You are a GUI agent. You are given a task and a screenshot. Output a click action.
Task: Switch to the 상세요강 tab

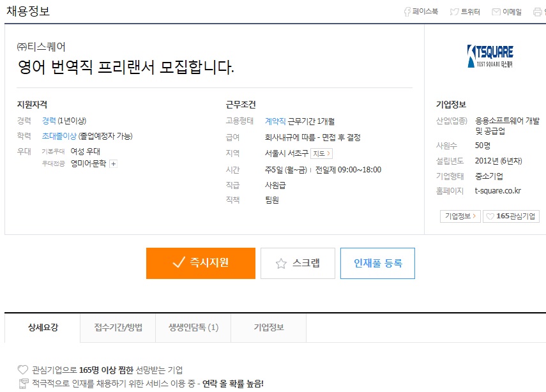[43, 328]
